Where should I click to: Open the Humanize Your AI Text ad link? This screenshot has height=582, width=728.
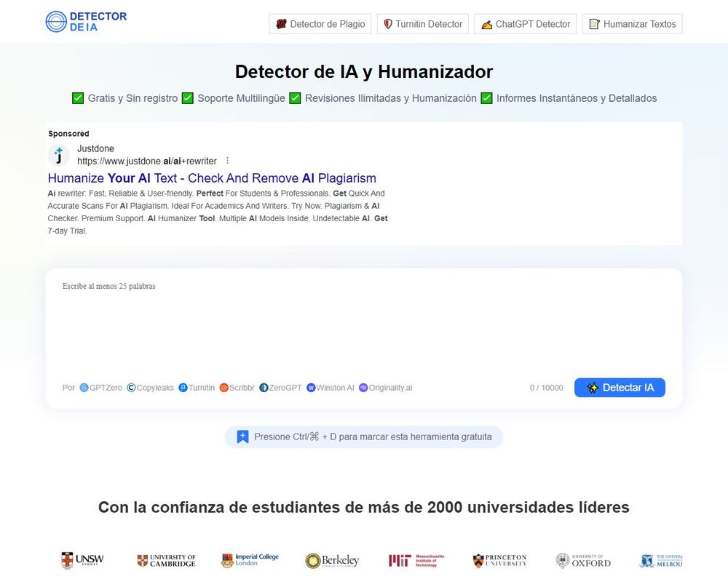click(x=212, y=178)
